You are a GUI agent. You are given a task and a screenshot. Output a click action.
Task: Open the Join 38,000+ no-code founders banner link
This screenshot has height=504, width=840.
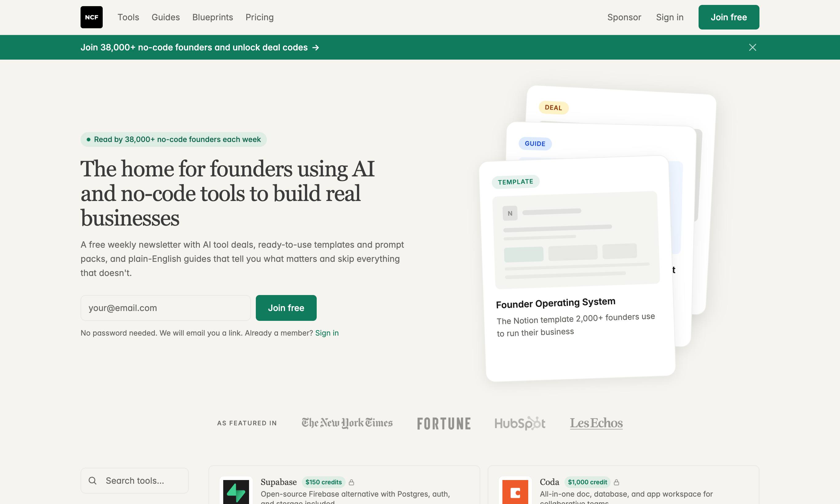(x=200, y=48)
